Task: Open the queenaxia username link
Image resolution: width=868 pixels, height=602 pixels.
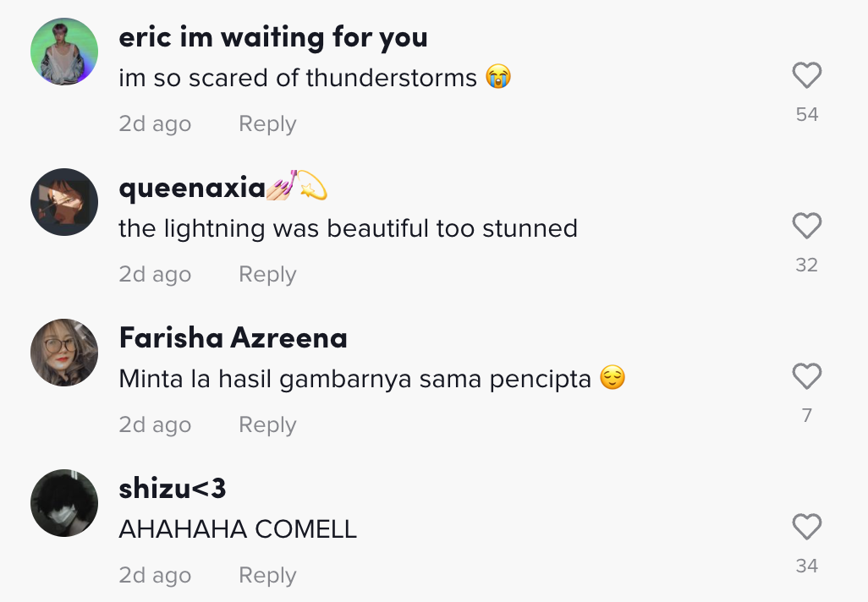Action: point(193,188)
